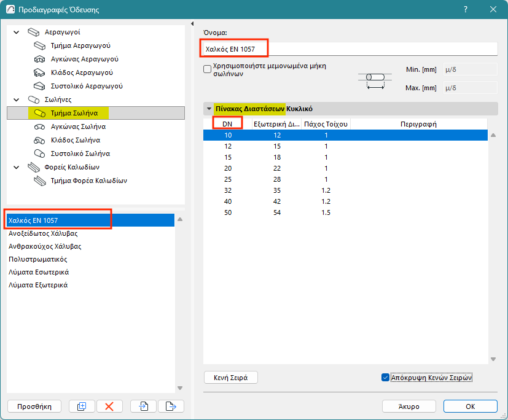Select Ανοξείδωτος Χάλυβας preset

tap(90, 233)
